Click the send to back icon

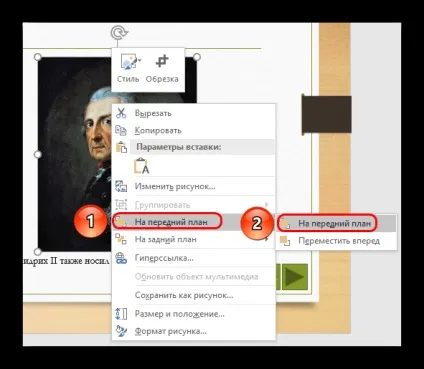pos(121,239)
